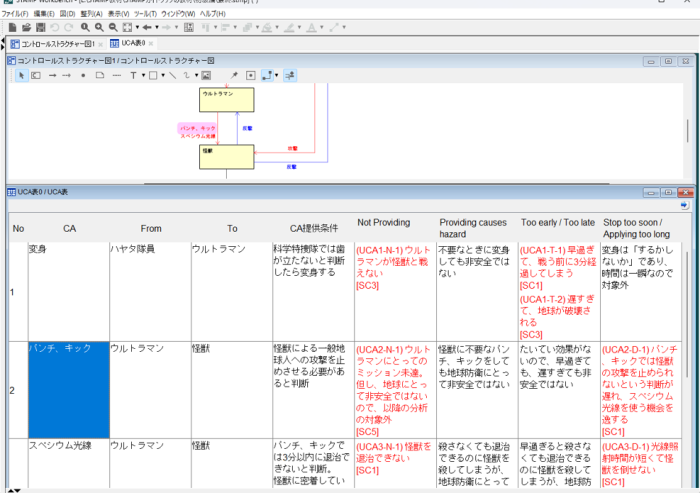Select the freehand curve tool
Viewport: 700px width, 493px height.
click(x=187, y=75)
